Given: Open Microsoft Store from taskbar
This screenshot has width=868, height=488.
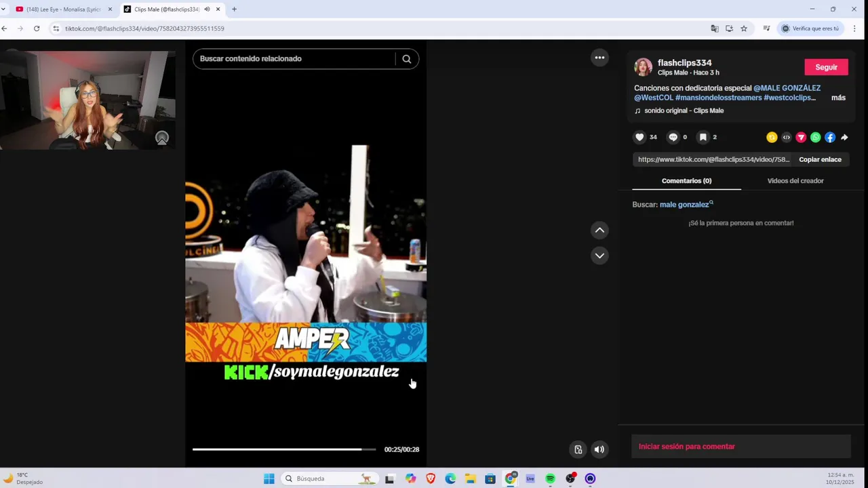Looking at the screenshot, I should click(x=490, y=479).
